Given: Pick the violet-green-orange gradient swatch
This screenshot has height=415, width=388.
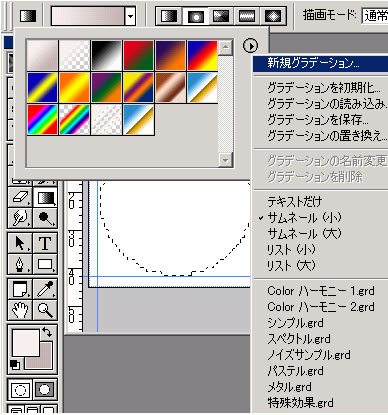Looking at the screenshot, I should (106, 87).
